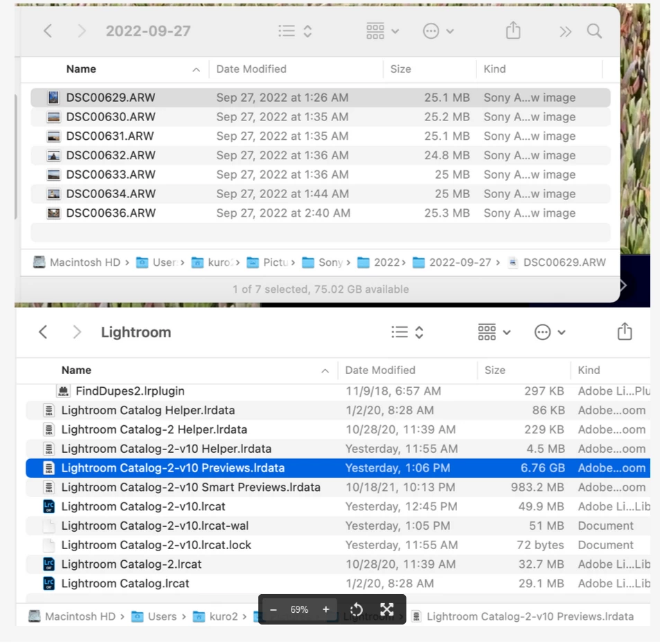Open list view switcher in 2022-09-27 window

point(295,30)
